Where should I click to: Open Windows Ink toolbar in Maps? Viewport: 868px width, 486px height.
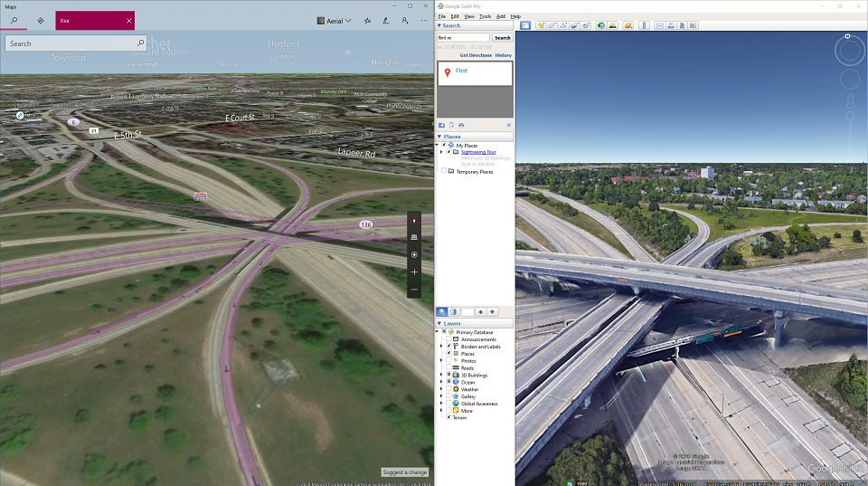pos(386,21)
